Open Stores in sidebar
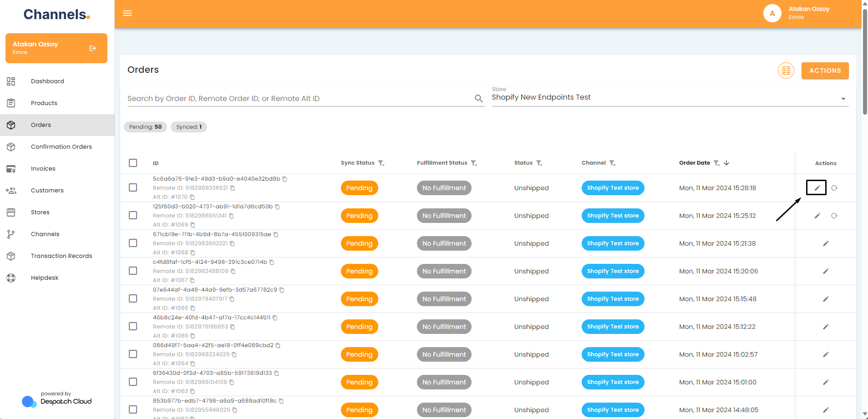Screen dimensions: 868x419 coord(57,212)
